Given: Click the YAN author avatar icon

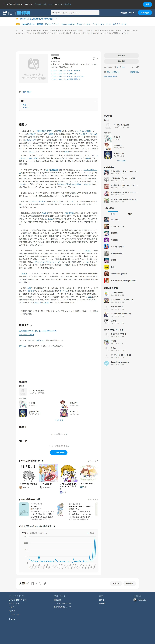Looking at the screenshot, I should pyautogui.click(x=81, y=487).
